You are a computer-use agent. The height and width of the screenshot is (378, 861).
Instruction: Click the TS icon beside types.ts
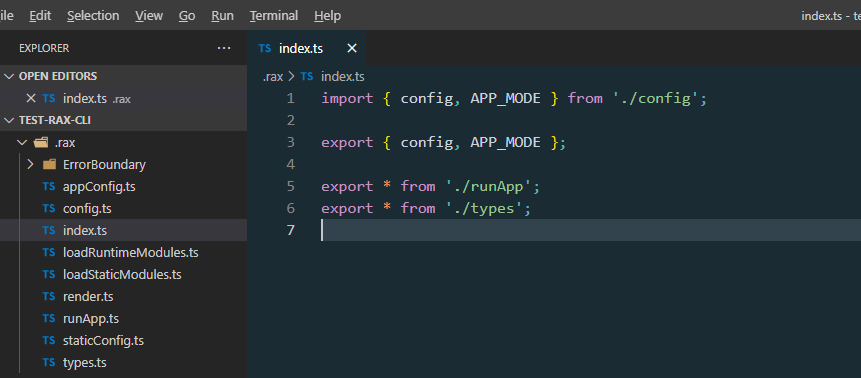49,363
